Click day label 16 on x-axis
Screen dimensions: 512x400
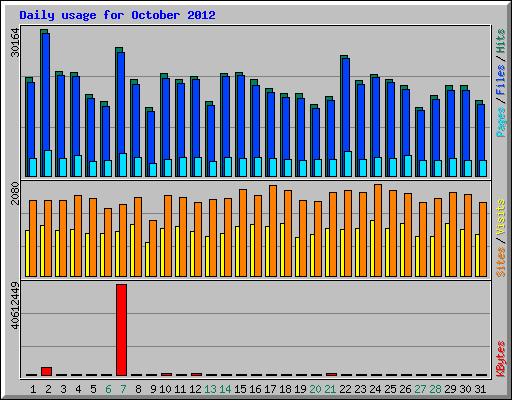point(255,389)
